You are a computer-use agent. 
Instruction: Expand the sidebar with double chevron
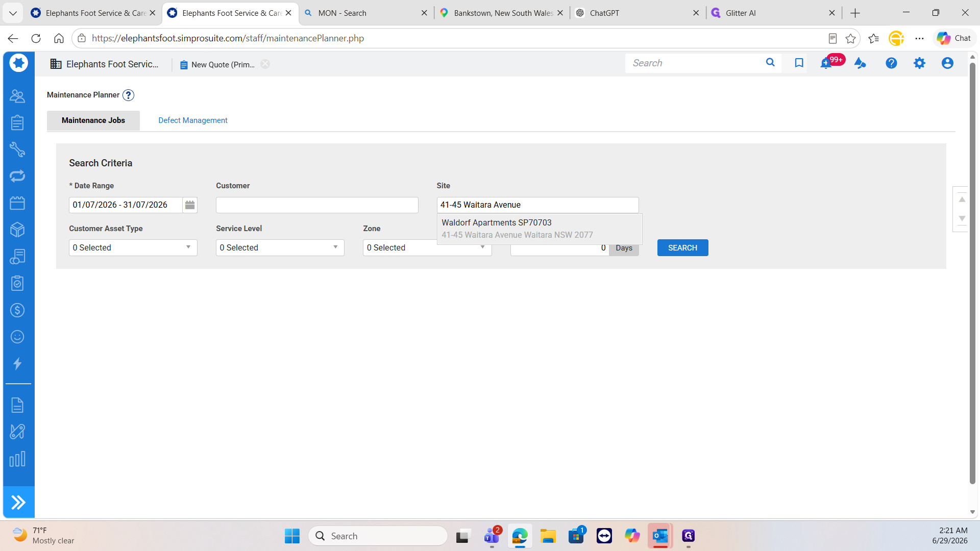click(x=18, y=503)
